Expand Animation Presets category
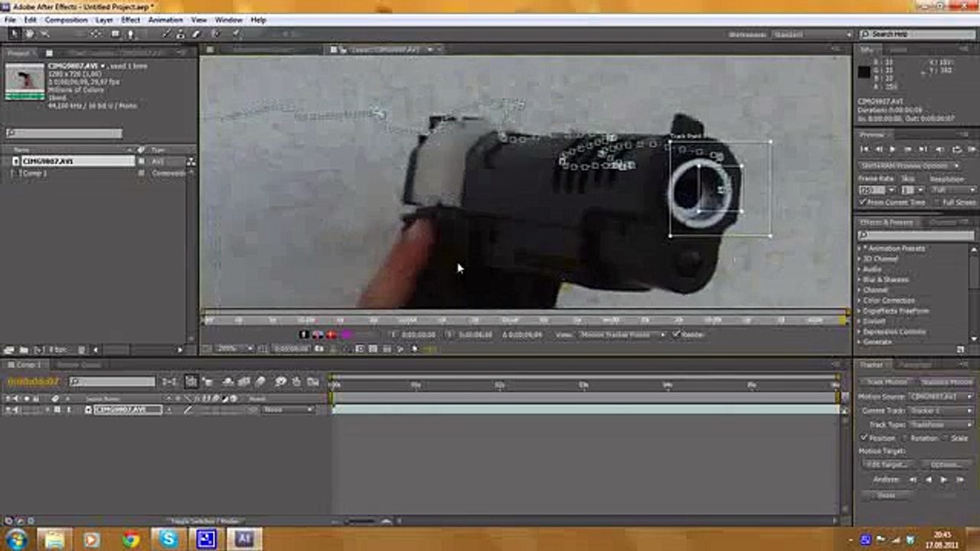 pyautogui.click(x=860, y=248)
